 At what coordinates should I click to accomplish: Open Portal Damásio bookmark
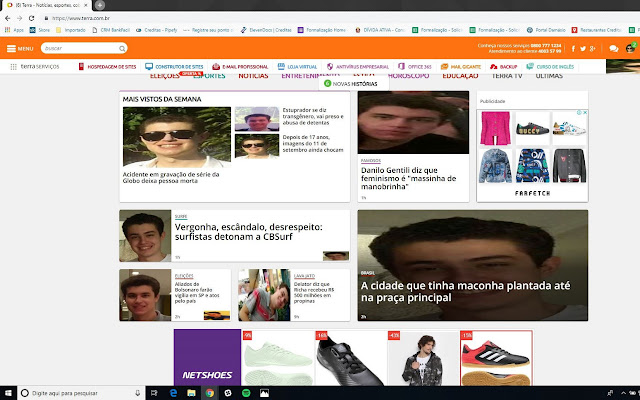click(546, 30)
